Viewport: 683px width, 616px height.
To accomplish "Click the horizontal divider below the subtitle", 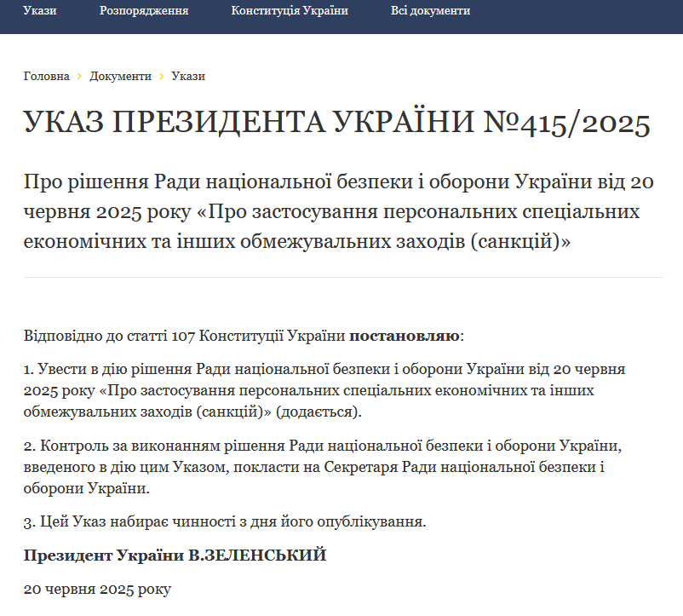I will pyautogui.click(x=342, y=277).
